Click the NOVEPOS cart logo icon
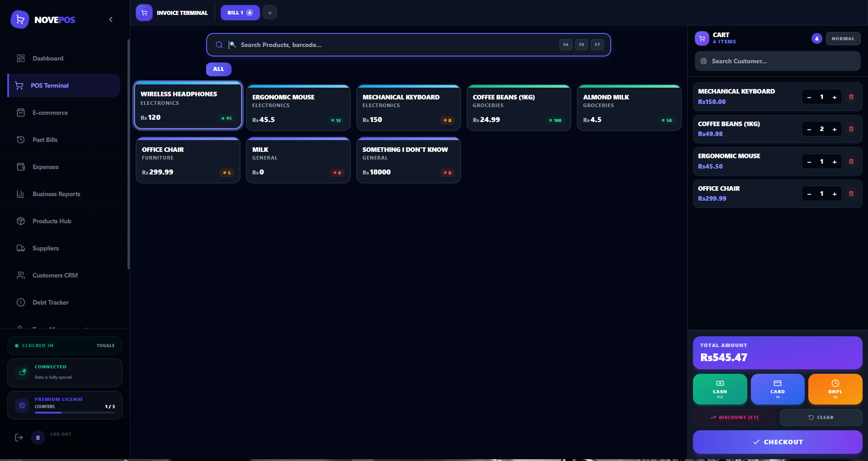The width and height of the screenshot is (868, 461). [19, 19]
